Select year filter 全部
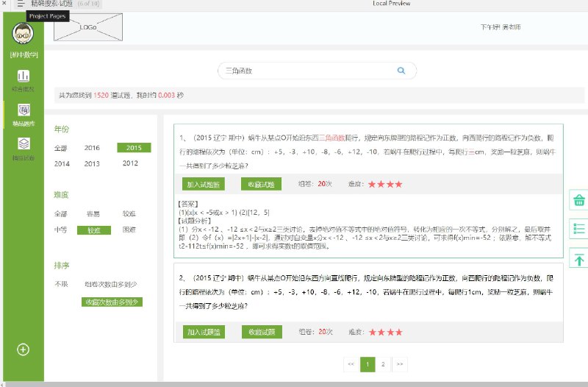This screenshot has width=588, height=387. pos(60,149)
